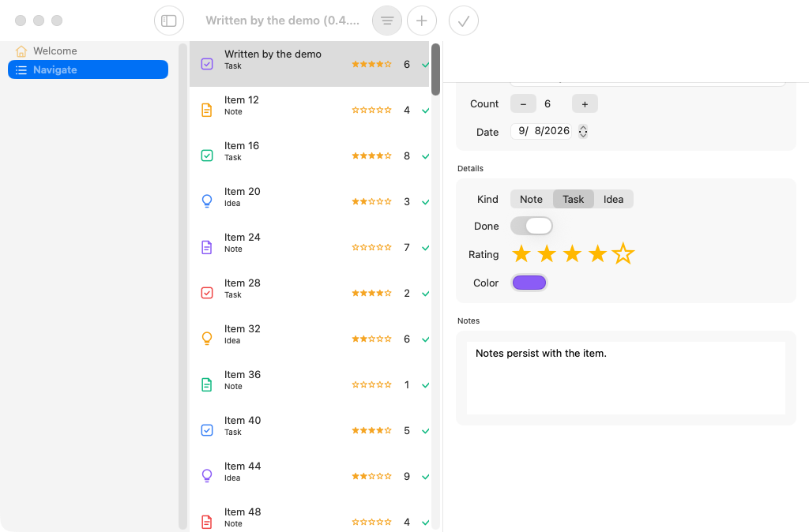The image size is (809, 532).
Task: Click the green checkmark on Item 20 row
Action: click(426, 202)
